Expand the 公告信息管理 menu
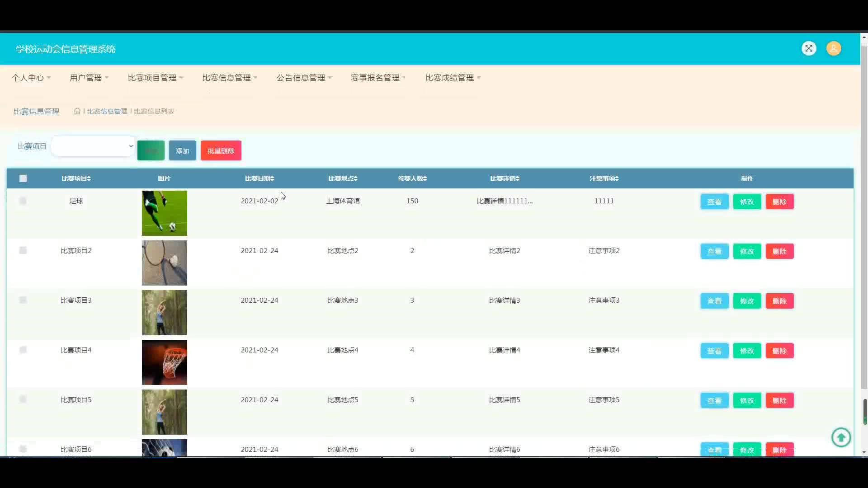Viewport: 868px width, 488px height. (x=304, y=78)
